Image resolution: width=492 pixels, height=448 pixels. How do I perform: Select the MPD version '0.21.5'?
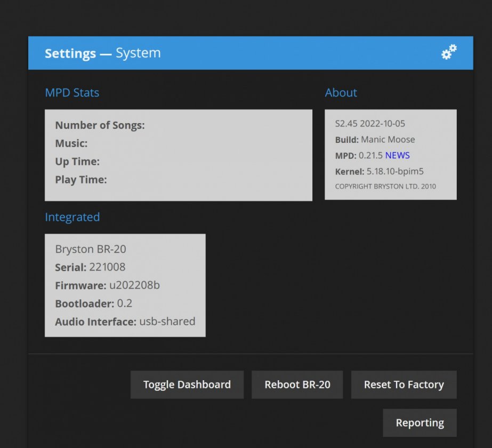[370, 155]
